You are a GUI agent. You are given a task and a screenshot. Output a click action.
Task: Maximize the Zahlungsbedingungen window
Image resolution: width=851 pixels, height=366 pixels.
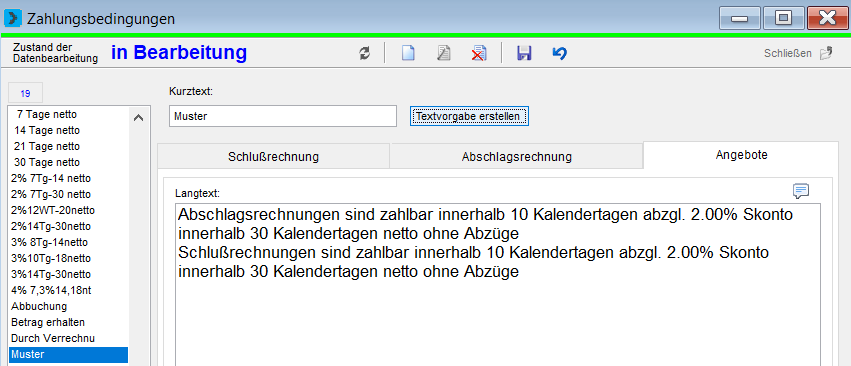(783, 19)
